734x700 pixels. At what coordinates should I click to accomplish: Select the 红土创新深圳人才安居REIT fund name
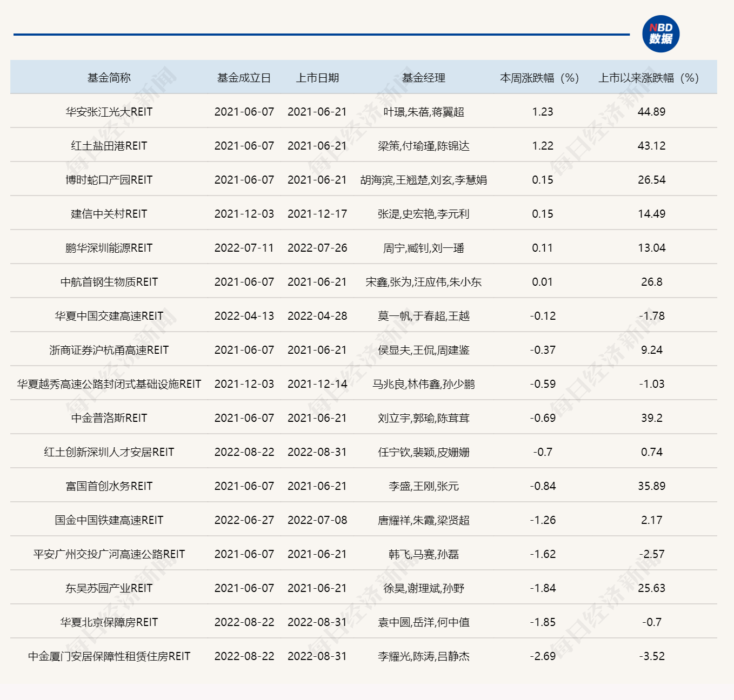[109, 452]
